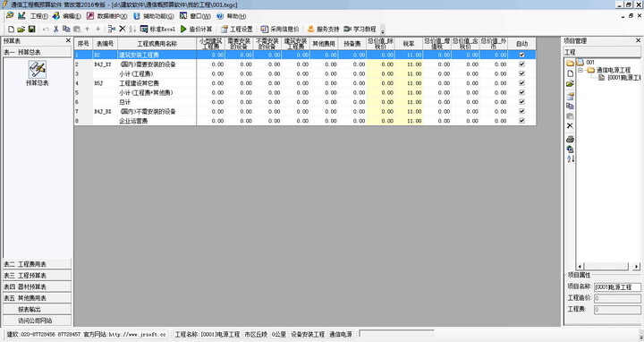Click folder icon in 项目管理 side toolbar
This screenshot has height=342, width=644.
[x=570, y=64]
